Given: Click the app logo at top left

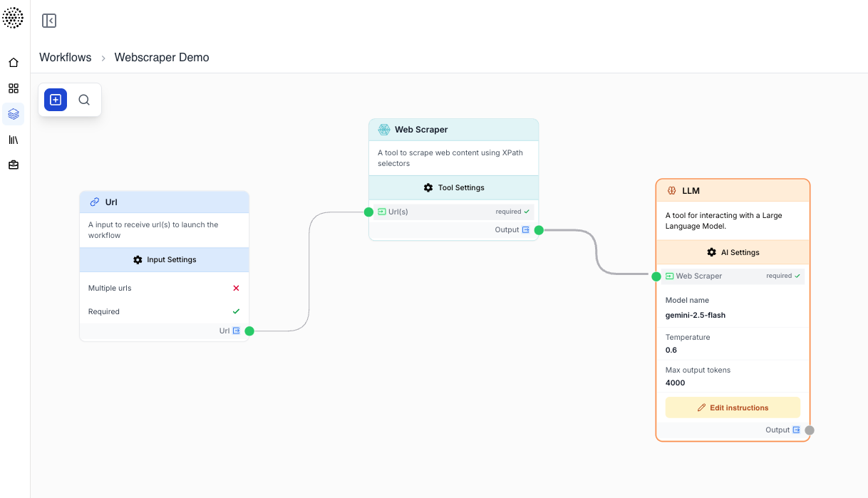Looking at the screenshot, I should tap(13, 18).
